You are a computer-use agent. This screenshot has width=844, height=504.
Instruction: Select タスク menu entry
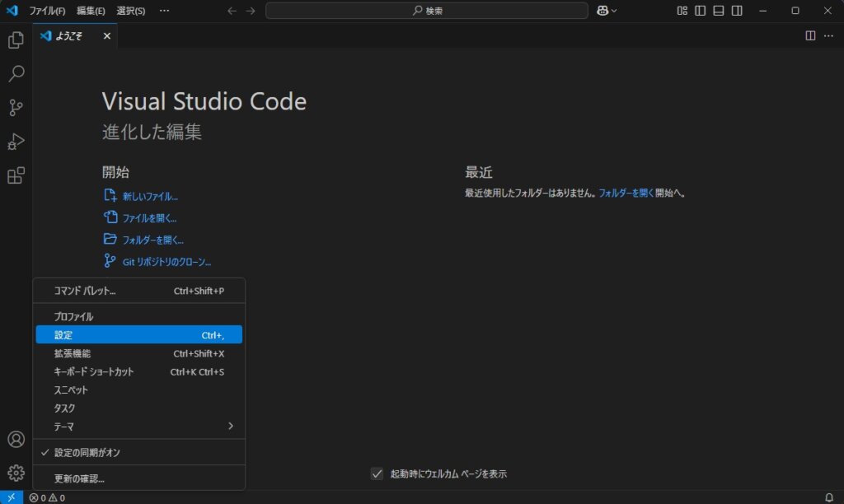[x=138, y=408]
